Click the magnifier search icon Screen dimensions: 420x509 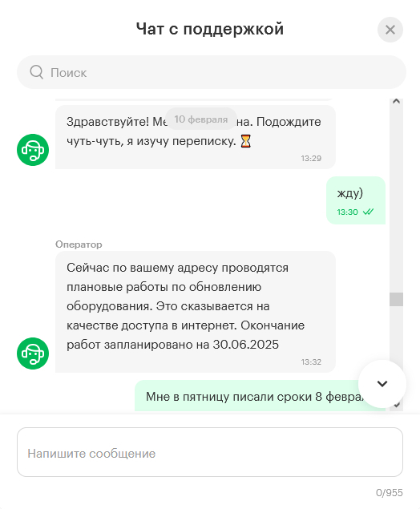(36, 72)
